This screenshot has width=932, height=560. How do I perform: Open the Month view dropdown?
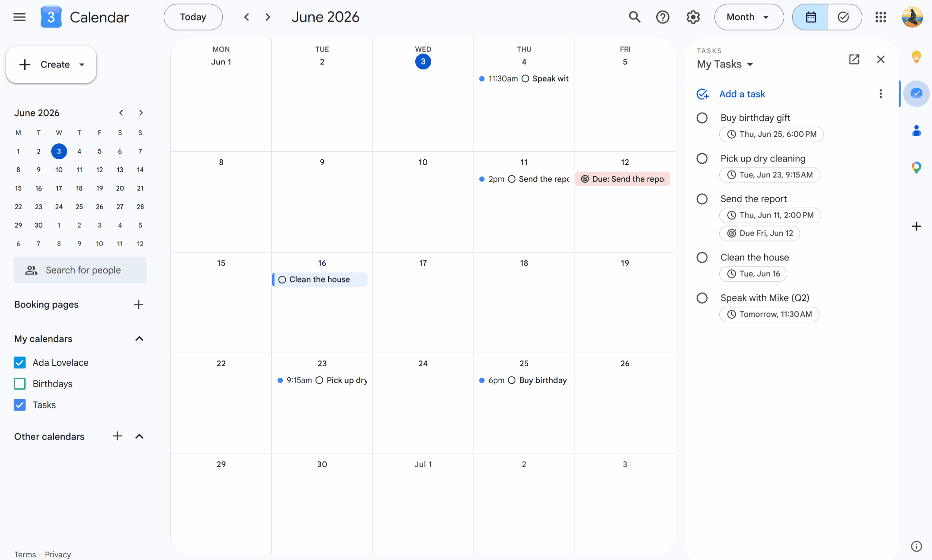pos(749,17)
